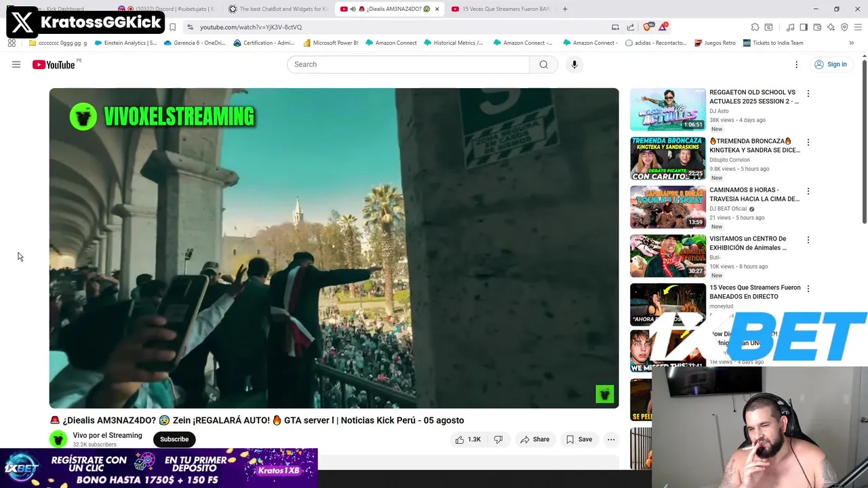Click the page vertical scrollbar
The height and width of the screenshot is (488, 868).
point(864,142)
